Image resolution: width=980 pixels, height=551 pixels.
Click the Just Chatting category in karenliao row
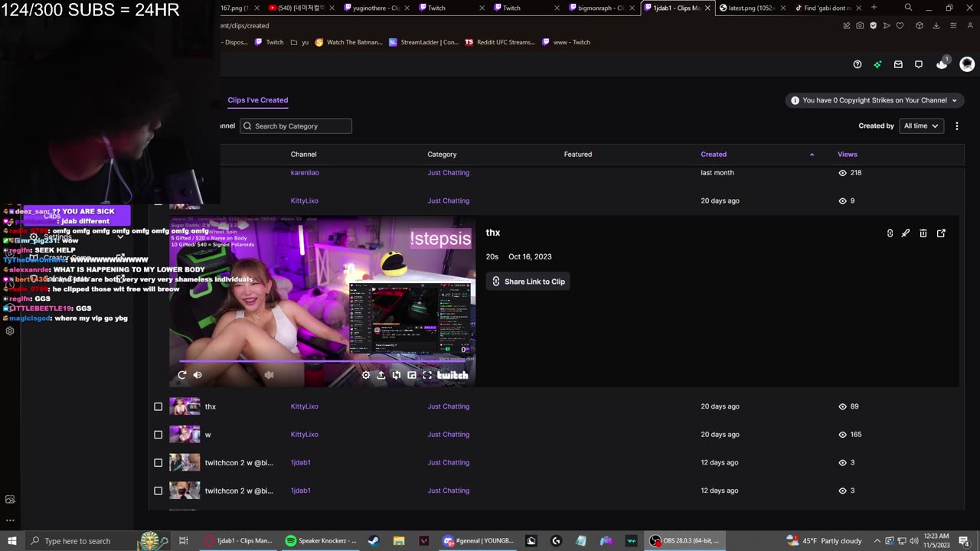[449, 172]
